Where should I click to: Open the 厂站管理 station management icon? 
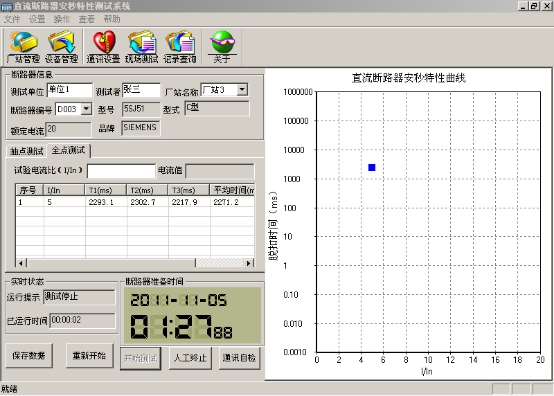tap(23, 47)
